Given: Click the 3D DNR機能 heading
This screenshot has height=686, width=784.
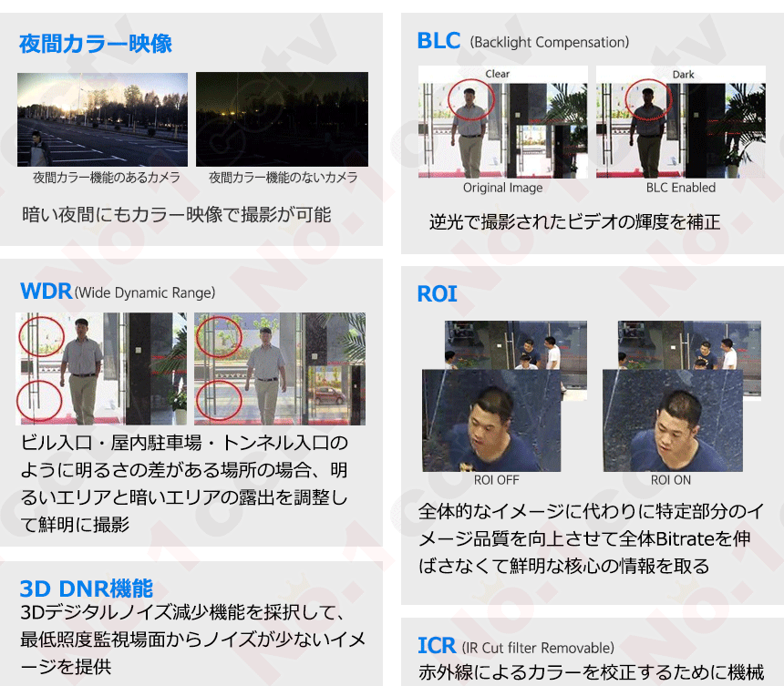Looking at the screenshot, I should [87, 588].
